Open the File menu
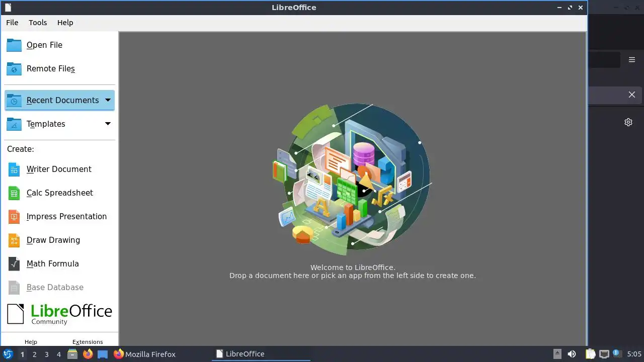Screen dimensions: 644x362 click(x=12, y=23)
